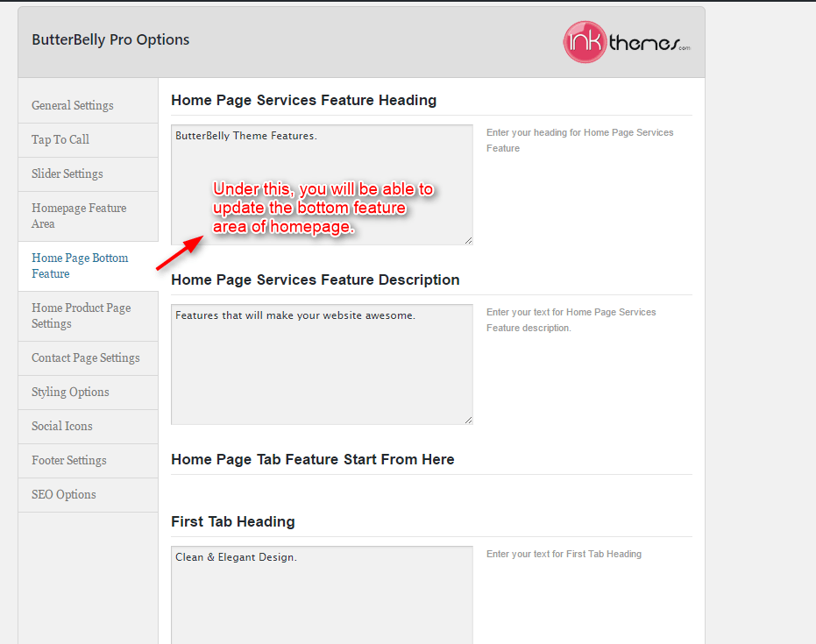Click the Home Page Services Feature Heading label
The height and width of the screenshot is (644, 816).
pos(304,101)
